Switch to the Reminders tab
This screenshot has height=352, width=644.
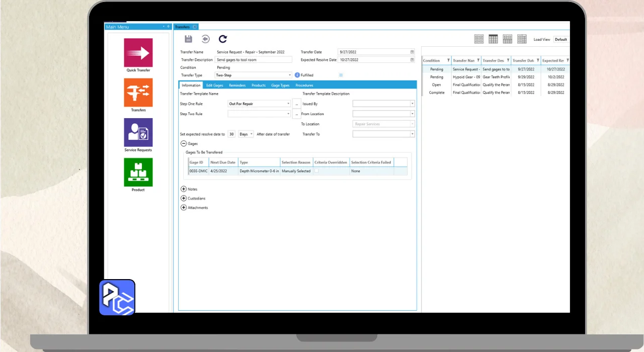237,85
